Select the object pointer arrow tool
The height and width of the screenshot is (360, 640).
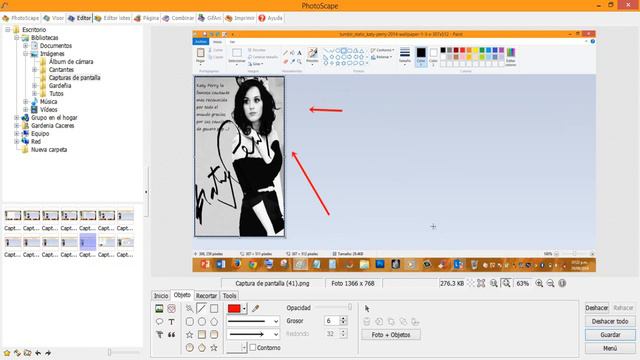[367, 309]
